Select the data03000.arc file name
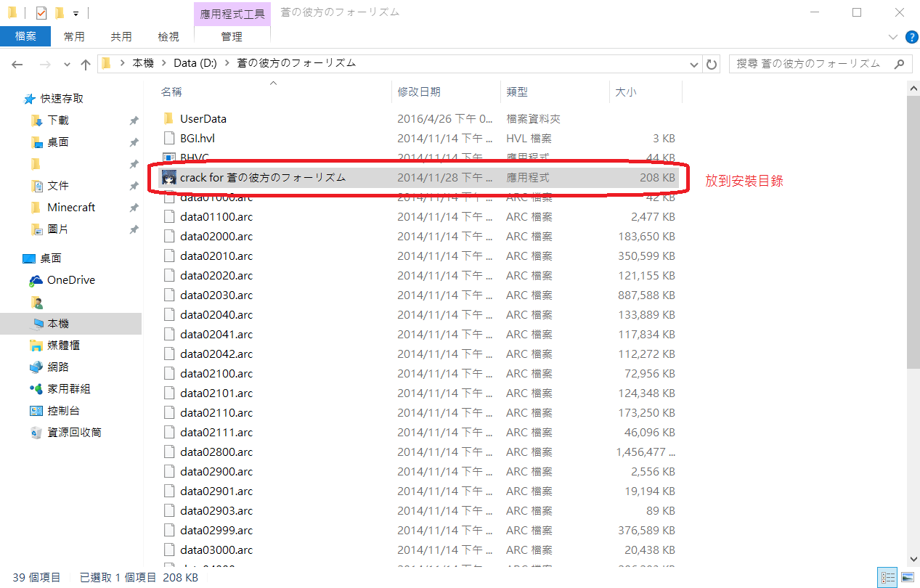The height and width of the screenshot is (588, 920). [x=216, y=550]
